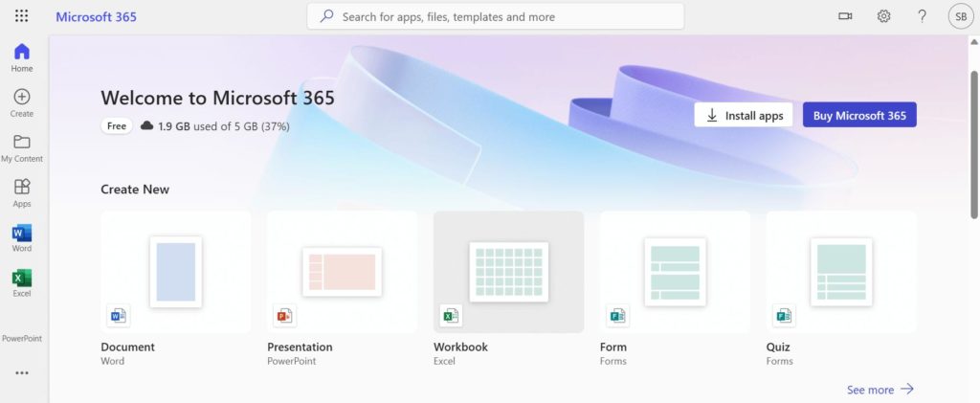Screen dimensions: 980x403
Task: Click the Microsoft 365 header title
Action: 97,17
